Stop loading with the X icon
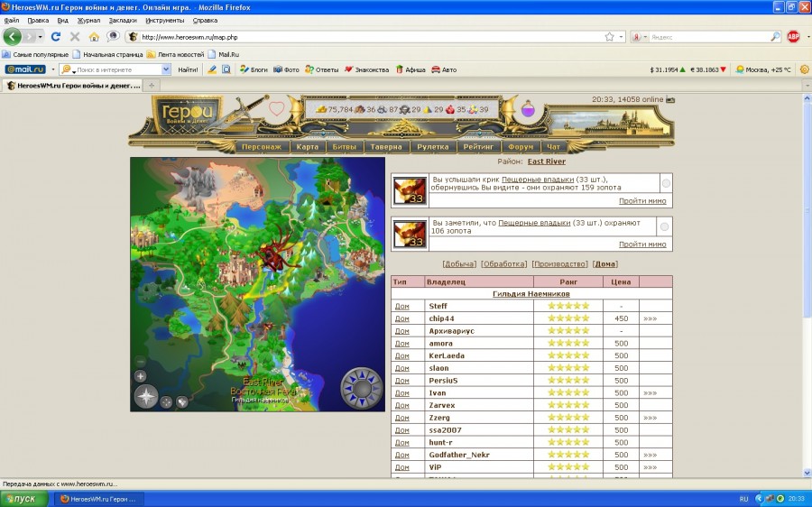Screen dimensions: 812x507 pyautogui.click(x=75, y=37)
